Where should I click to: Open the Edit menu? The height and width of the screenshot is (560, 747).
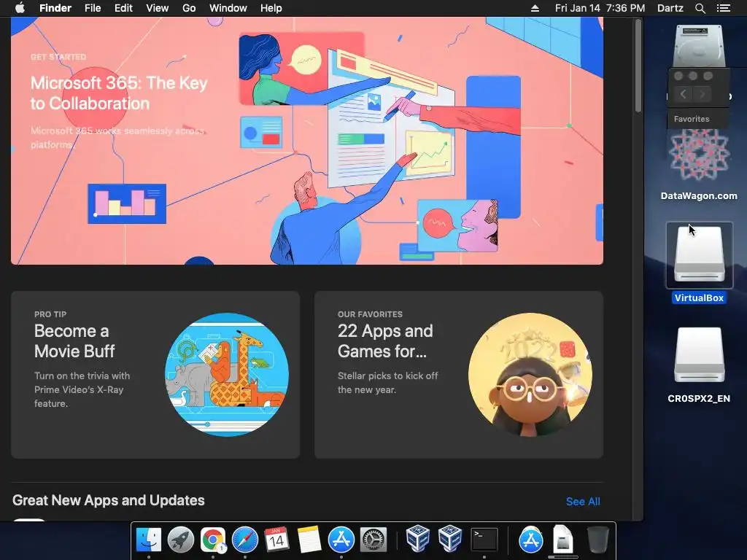(x=123, y=8)
